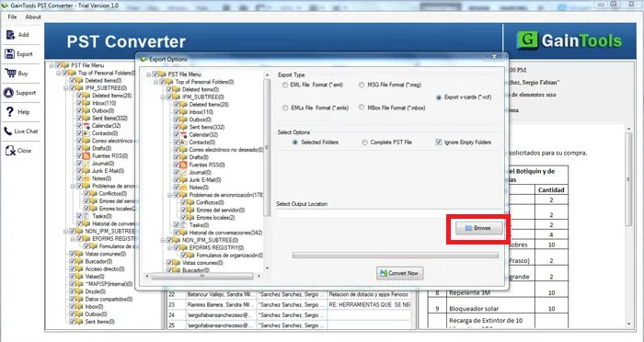Click Sent Items(332) folder icon in dialog

point(184,127)
